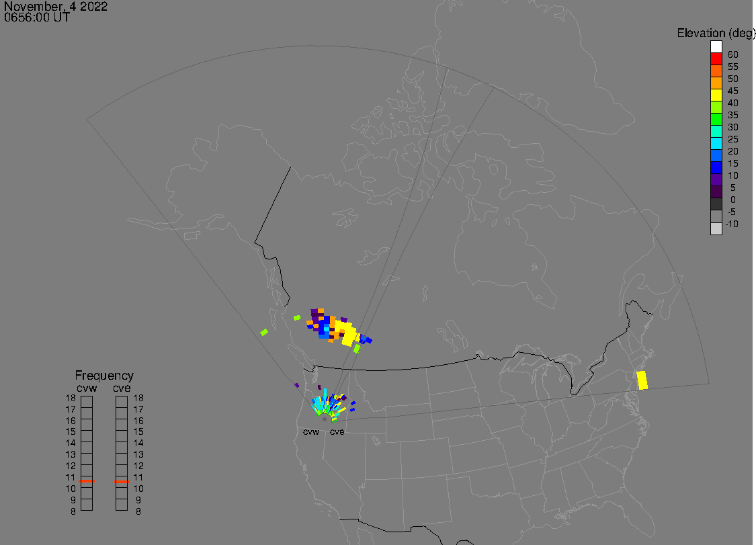Click the light gray bottom legend swatch
756x545 pixels.
(716, 228)
